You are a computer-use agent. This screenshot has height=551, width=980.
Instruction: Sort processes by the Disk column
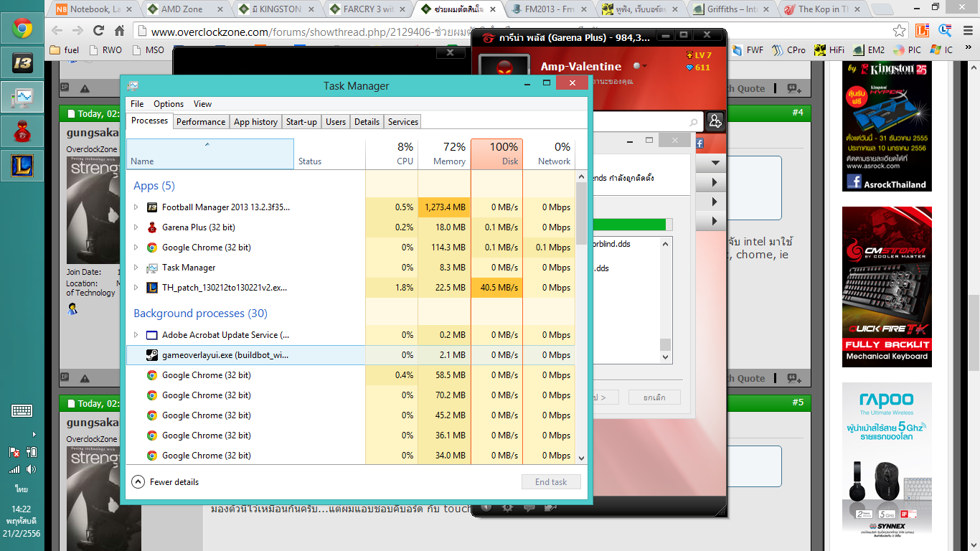pyautogui.click(x=496, y=154)
